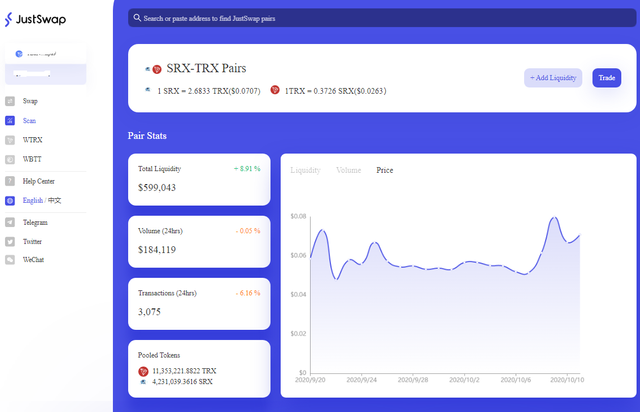Click the - 6.16 % transactions change
The height and width of the screenshot is (412, 640).
(x=248, y=293)
